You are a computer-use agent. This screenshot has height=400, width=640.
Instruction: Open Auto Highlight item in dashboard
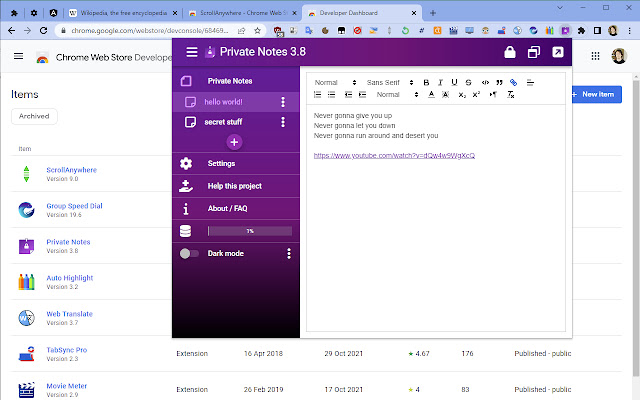pos(70,278)
